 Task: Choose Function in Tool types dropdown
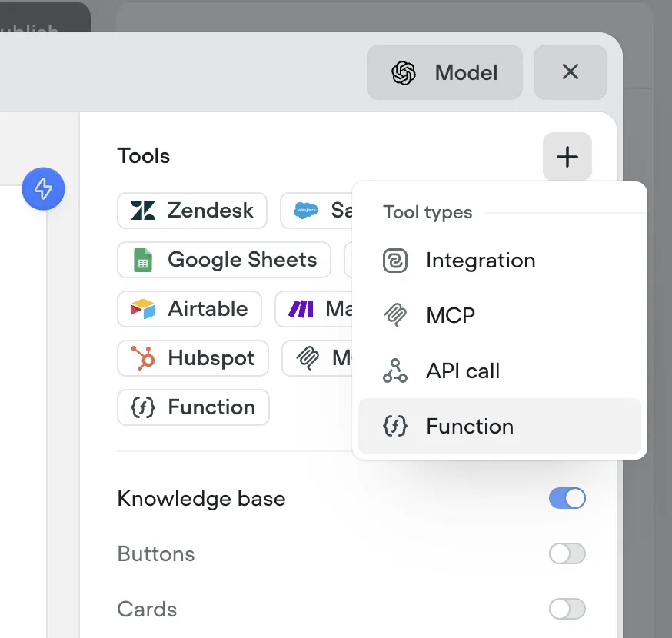click(499, 426)
